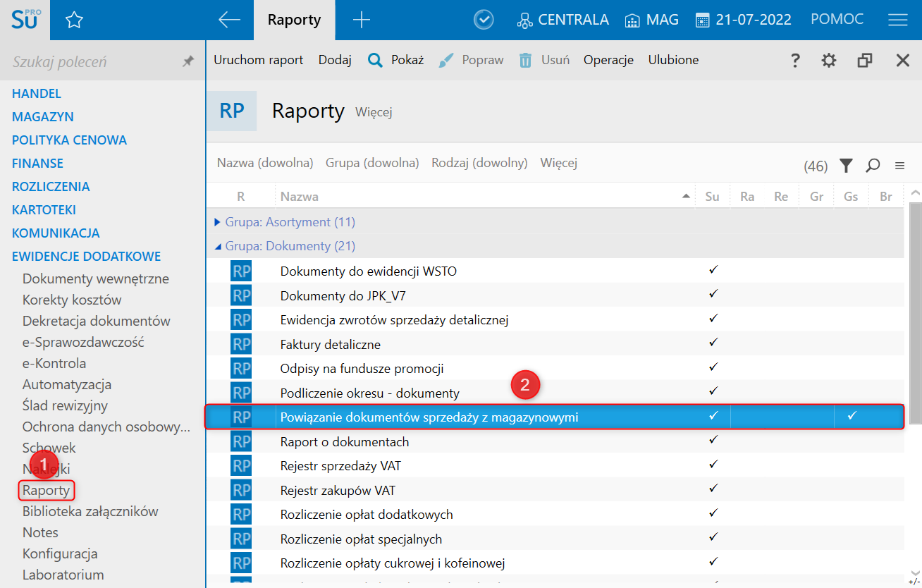Click the help question mark icon
This screenshot has height=588, width=922.
point(795,61)
